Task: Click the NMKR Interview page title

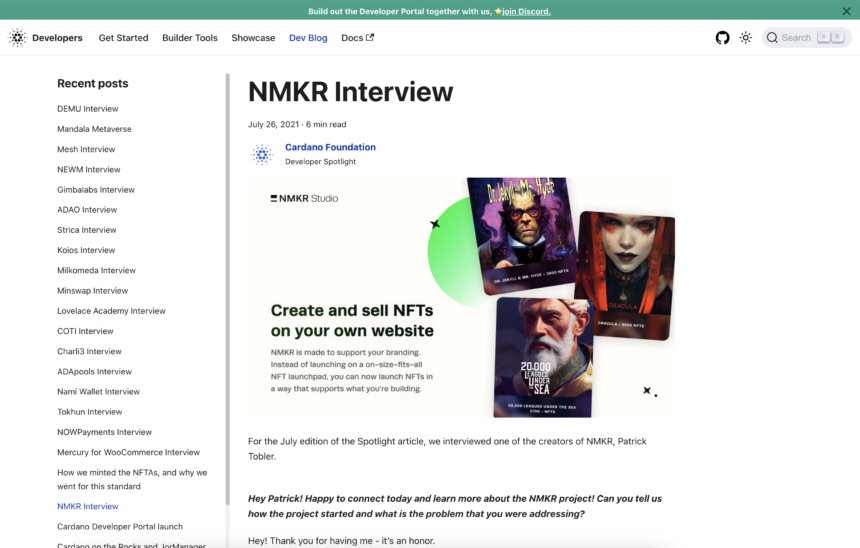Action: coord(350,92)
